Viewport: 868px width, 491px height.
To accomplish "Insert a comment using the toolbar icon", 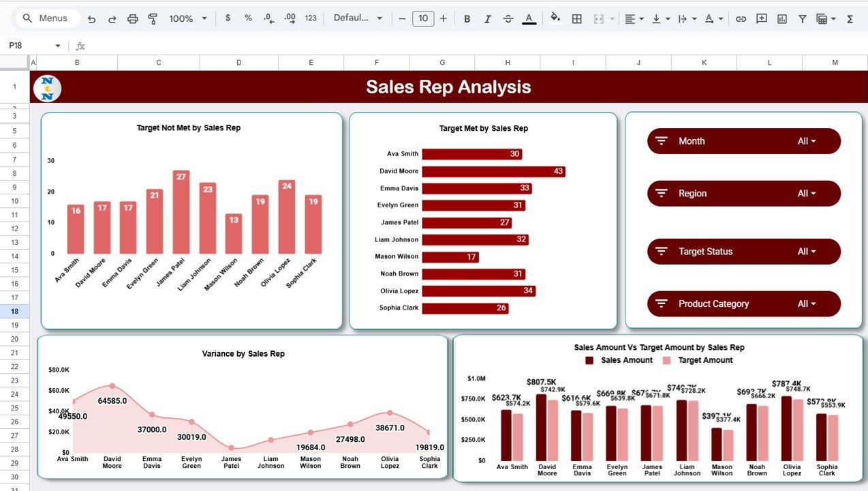I will 760,18.
